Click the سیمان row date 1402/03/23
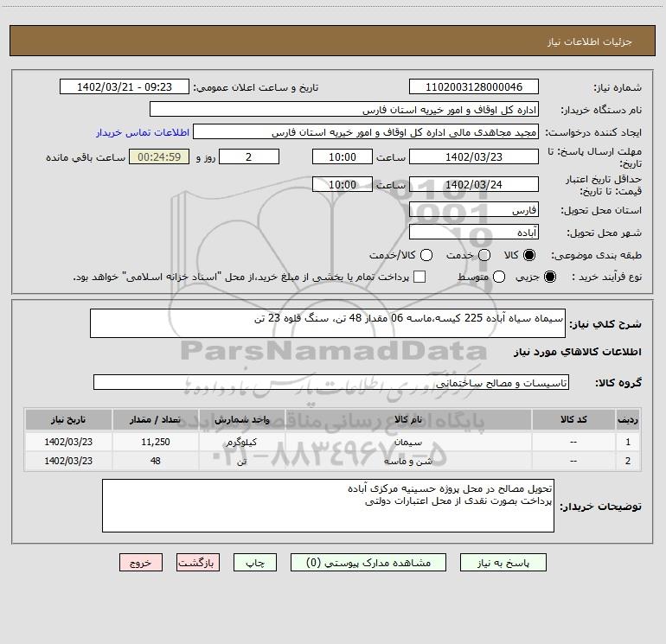 coord(68,442)
